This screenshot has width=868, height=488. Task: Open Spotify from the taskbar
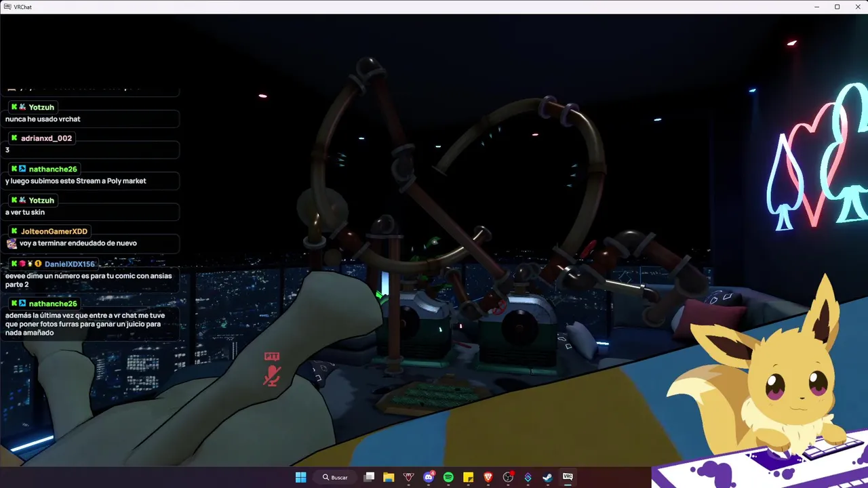click(448, 477)
